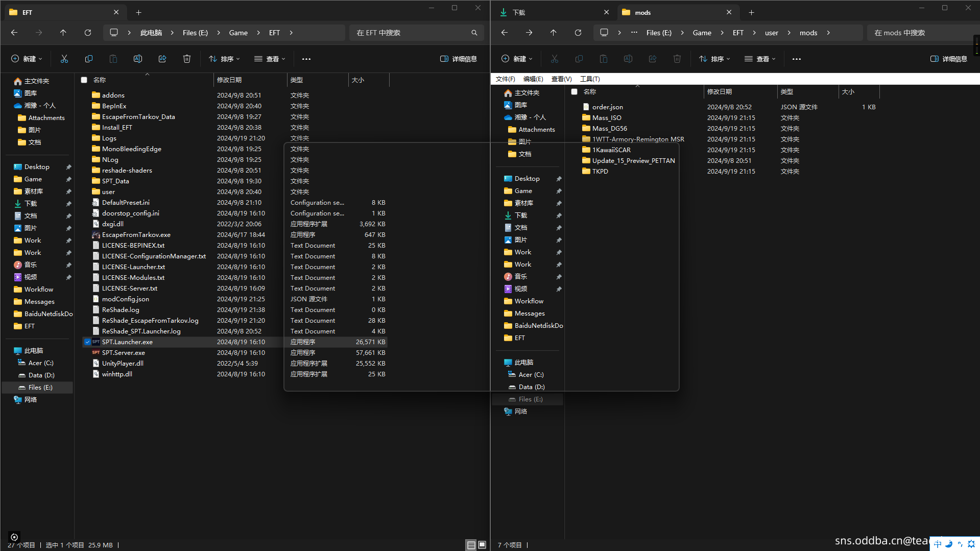The image size is (980, 551).
Task: Click the Cut icon in left window toolbar
Action: pyautogui.click(x=64, y=59)
